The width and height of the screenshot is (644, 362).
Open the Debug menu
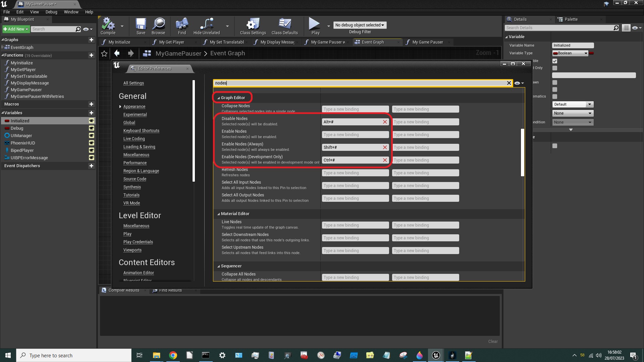click(x=51, y=12)
